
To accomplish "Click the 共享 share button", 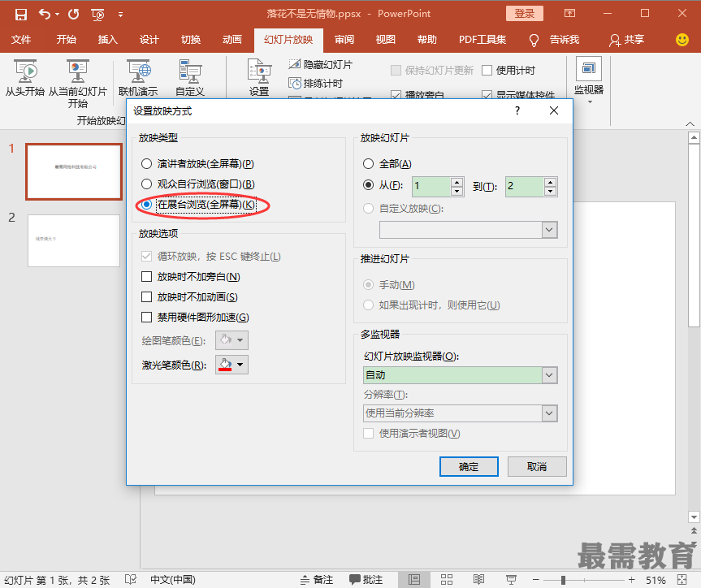I will pyautogui.click(x=626, y=40).
